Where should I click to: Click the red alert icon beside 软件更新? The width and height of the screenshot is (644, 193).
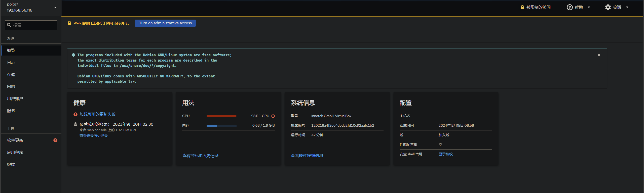tap(55, 140)
